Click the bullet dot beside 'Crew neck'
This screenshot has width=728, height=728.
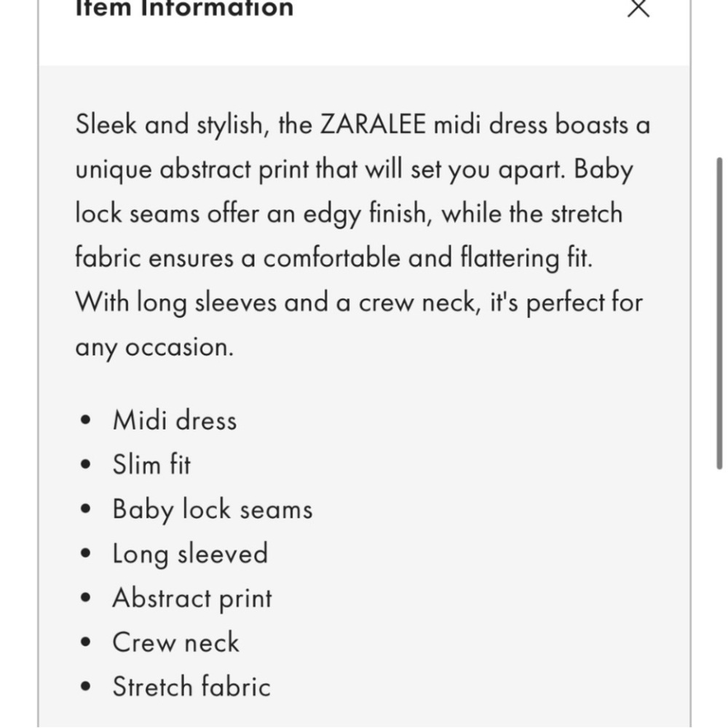[85, 642]
